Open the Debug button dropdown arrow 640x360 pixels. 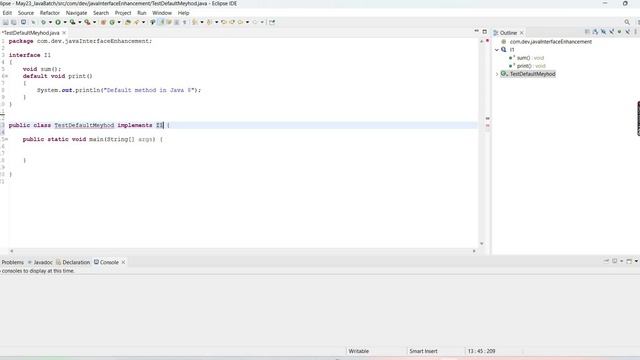[51, 22]
